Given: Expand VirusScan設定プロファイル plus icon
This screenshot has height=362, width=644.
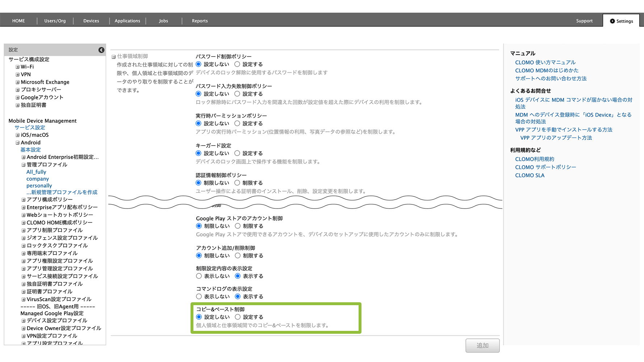Looking at the screenshot, I should click(24, 299).
